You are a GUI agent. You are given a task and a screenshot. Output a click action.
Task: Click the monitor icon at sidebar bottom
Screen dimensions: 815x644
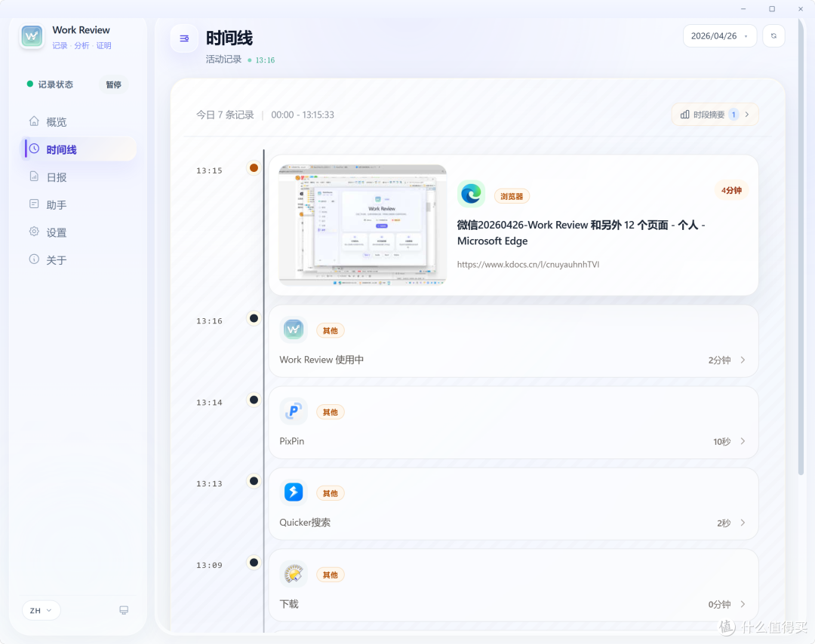click(124, 610)
